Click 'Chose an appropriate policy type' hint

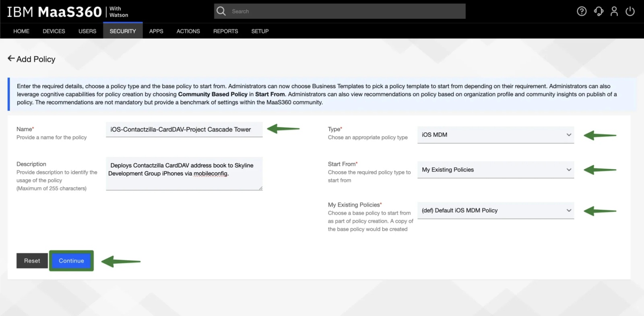click(368, 137)
